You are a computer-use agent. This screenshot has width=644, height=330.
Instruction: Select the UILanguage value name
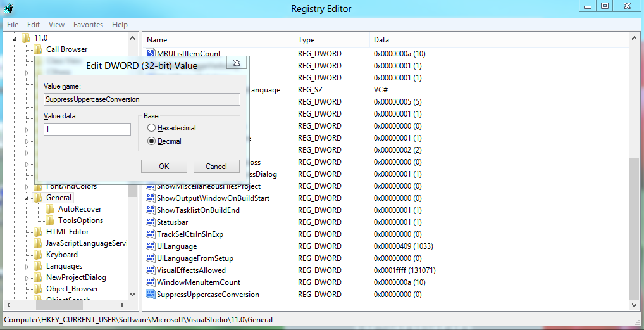tap(176, 246)
